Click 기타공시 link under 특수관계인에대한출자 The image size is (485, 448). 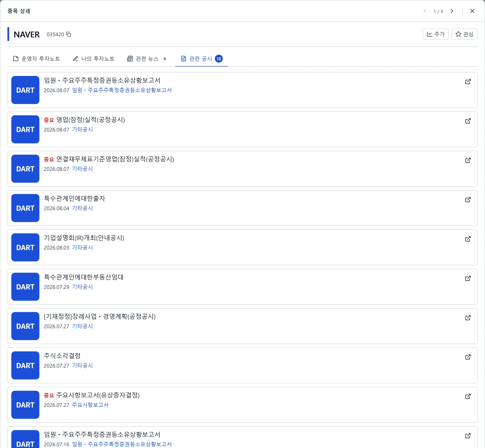click(82, 208)
